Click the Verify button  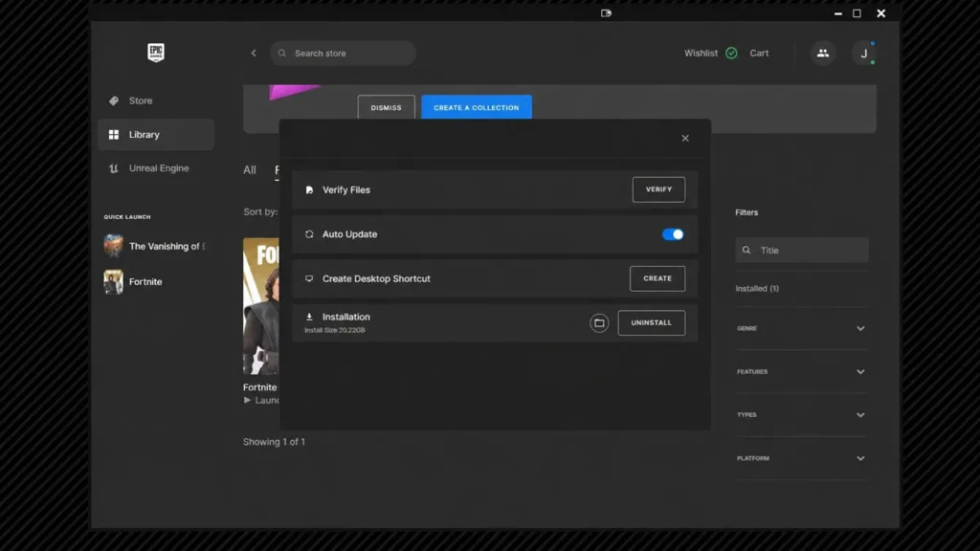coord(658,189)
